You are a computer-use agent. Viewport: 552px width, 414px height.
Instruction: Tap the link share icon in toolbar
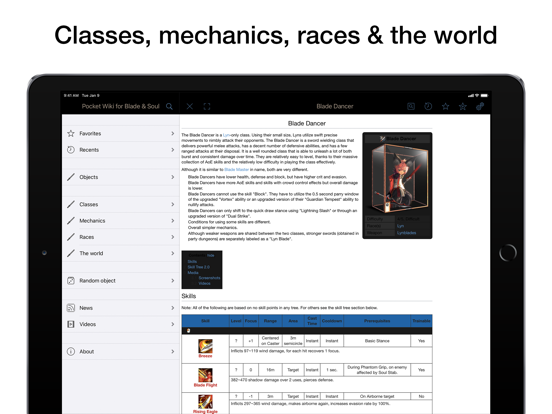click(x=480, y=106)
